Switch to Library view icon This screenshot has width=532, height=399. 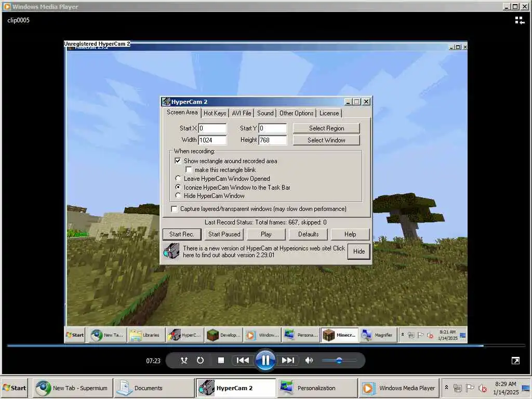[x=520, y=20]
